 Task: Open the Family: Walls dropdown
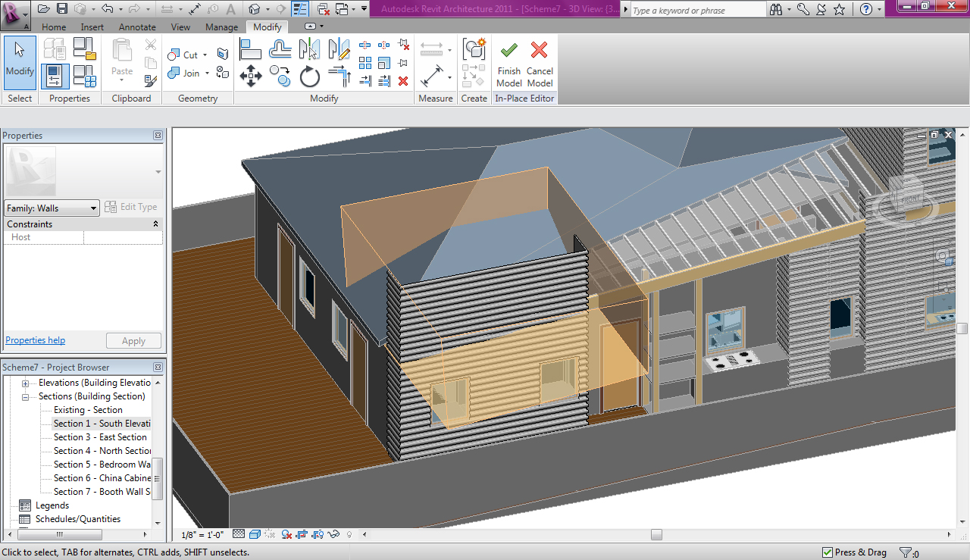tap(52, 208)
